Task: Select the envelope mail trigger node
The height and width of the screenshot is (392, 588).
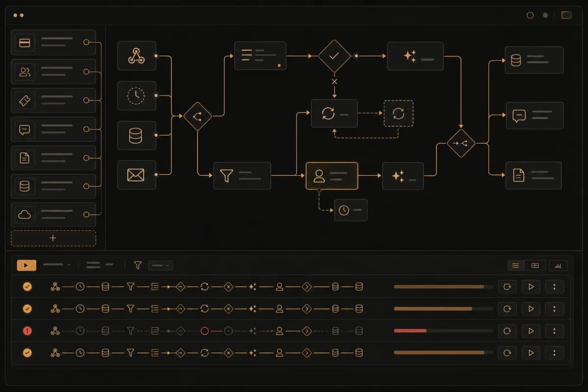Action: tap(137, 175)
